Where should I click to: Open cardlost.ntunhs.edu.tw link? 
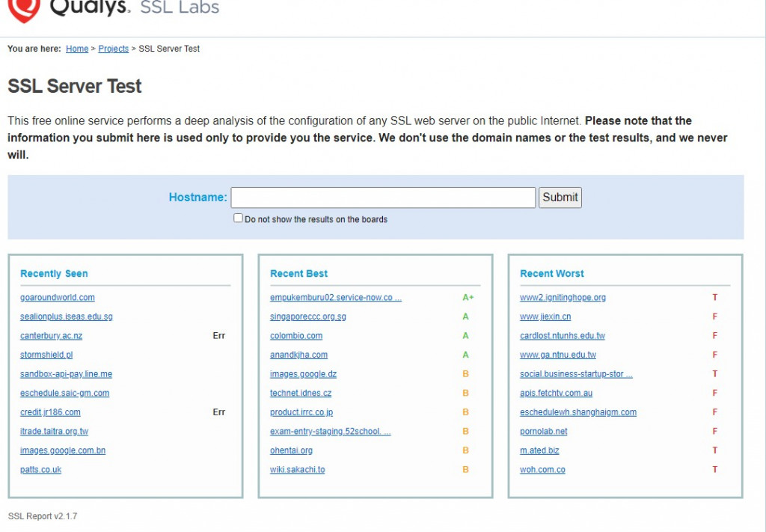point(563,336)
